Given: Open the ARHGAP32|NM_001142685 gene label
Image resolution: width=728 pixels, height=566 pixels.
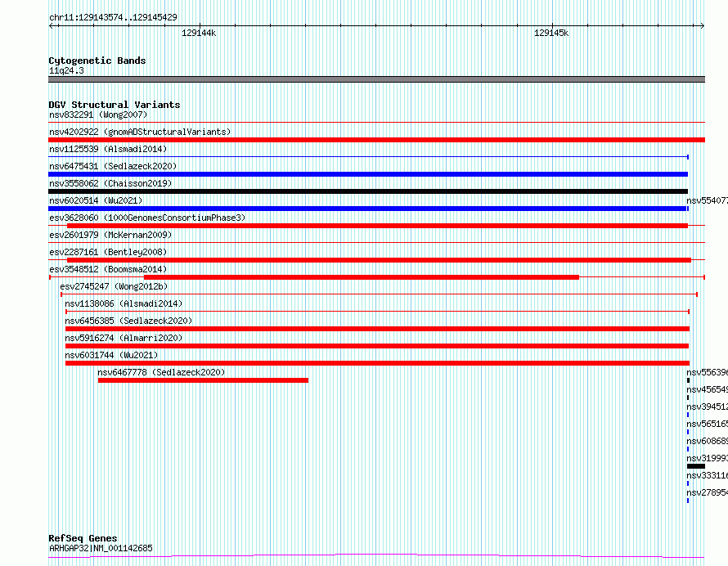Looking at the screenshot, I should click(x=101, y=548).
